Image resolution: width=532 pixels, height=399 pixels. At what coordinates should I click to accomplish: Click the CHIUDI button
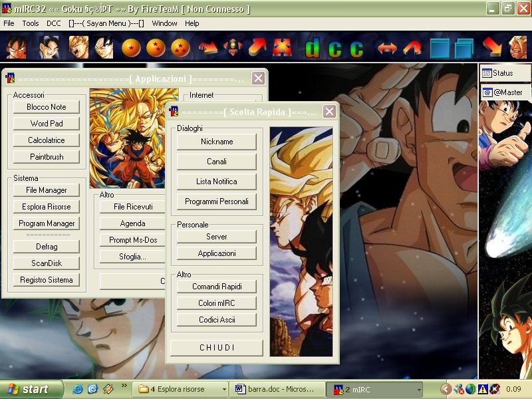pyautogui.click(x=216, y=348)
